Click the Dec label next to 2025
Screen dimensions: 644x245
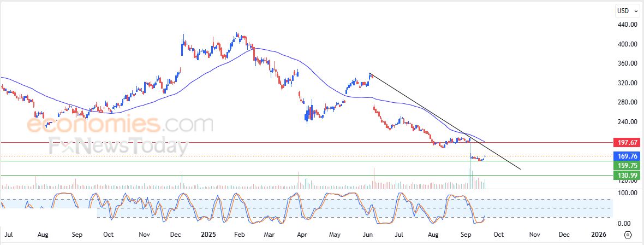point(175,235)
